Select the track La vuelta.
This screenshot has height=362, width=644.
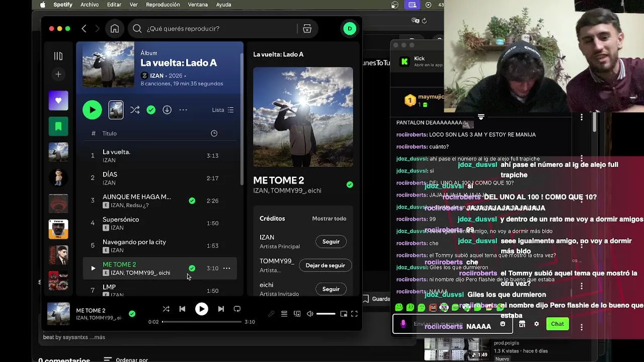pos(116,152)
